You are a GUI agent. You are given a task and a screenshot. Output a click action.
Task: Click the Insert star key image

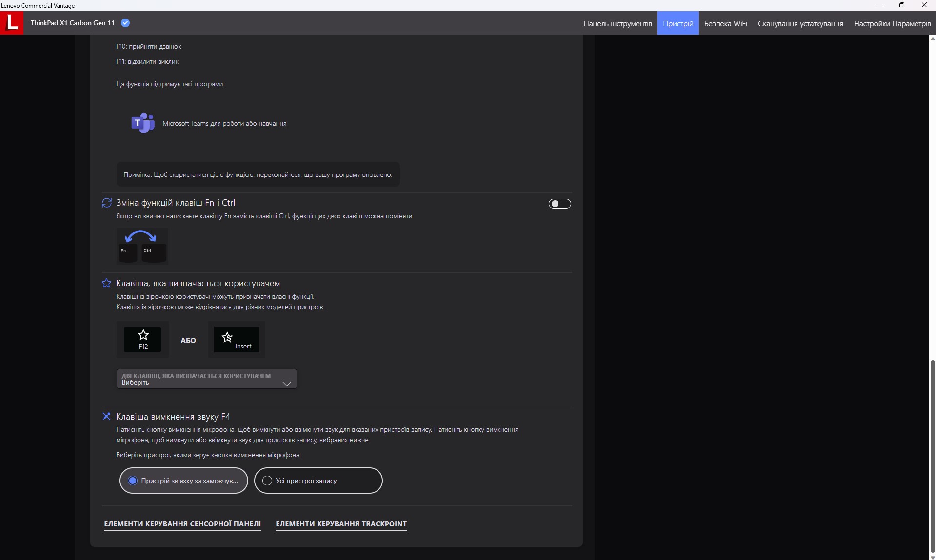tap(237, 339)
